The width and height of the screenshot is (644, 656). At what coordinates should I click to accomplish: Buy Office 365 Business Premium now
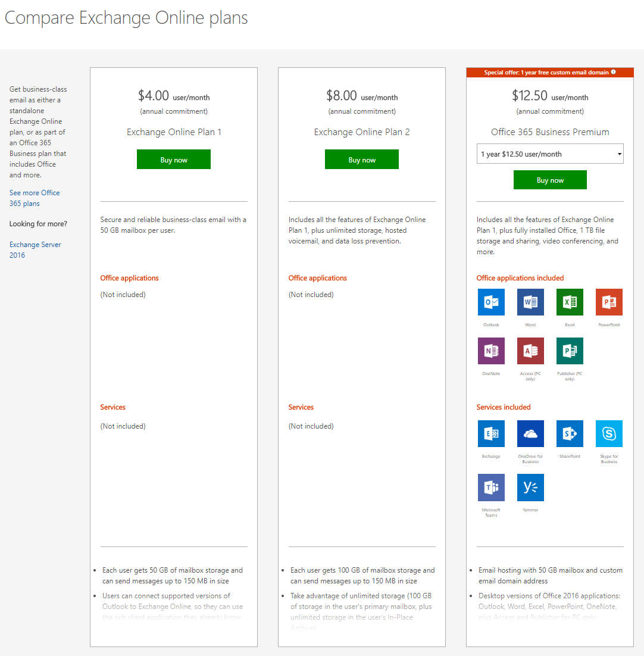[x=550, y=180]
